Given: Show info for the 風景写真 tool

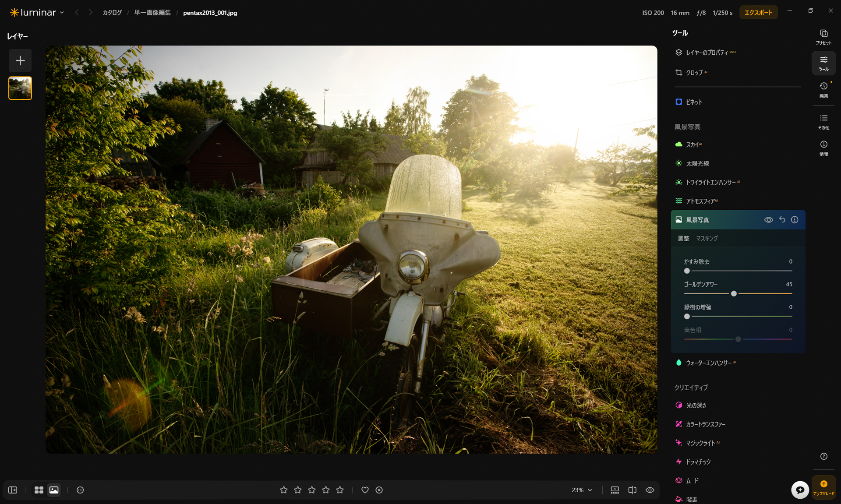Looking at the screenshot, I should (x=795, y=220).
